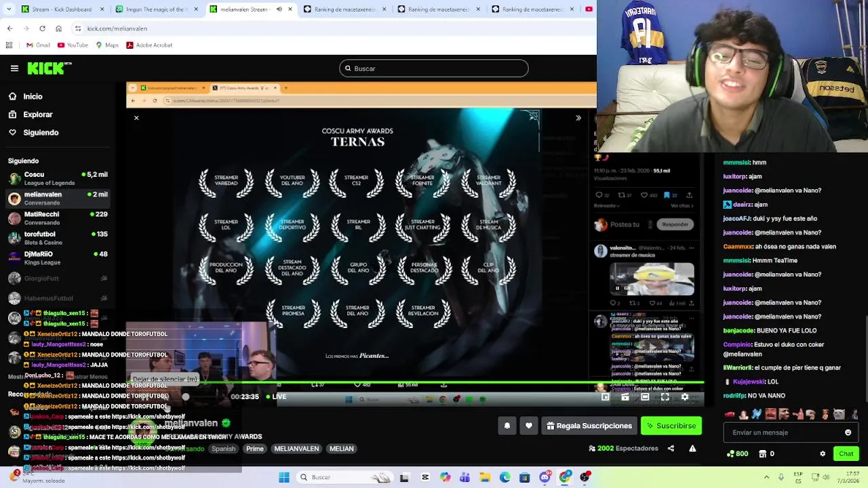Open Gmail bookmark

[x=38, y=45]
